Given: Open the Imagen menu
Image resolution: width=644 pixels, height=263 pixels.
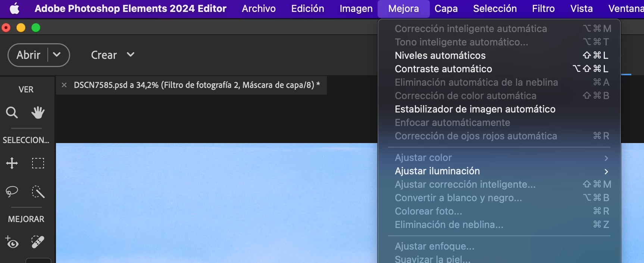Looking at the screenshot, I should pos(356,8).
